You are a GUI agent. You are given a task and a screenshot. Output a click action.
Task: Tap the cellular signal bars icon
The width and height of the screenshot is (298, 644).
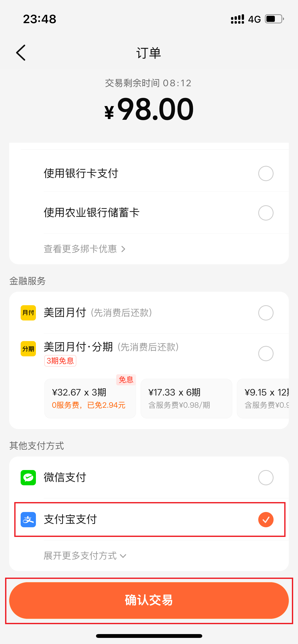point(237,19)
